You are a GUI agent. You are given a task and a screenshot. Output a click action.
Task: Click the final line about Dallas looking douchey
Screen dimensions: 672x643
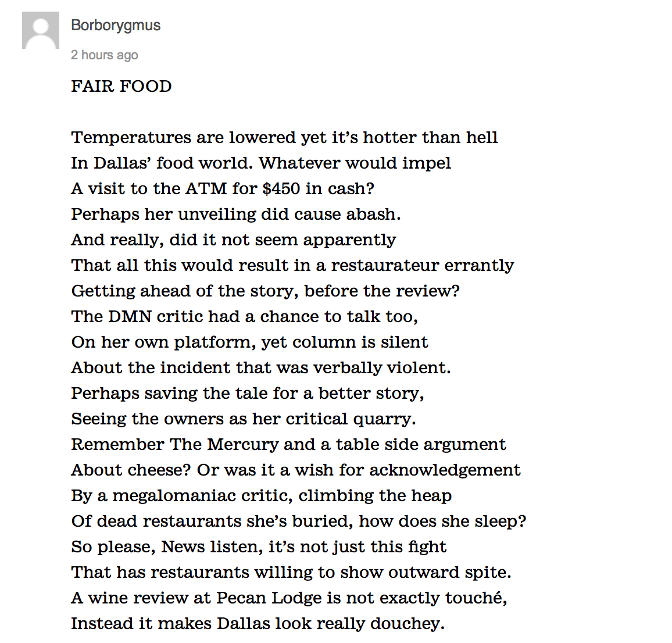click(x=258, y=624)
